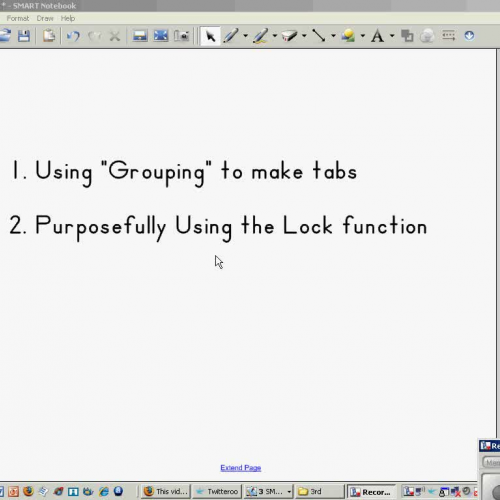Viewport: 500px width, 500px height.
Task: Expand the Line tool dropdown arrow
Action: click(333, 36)
